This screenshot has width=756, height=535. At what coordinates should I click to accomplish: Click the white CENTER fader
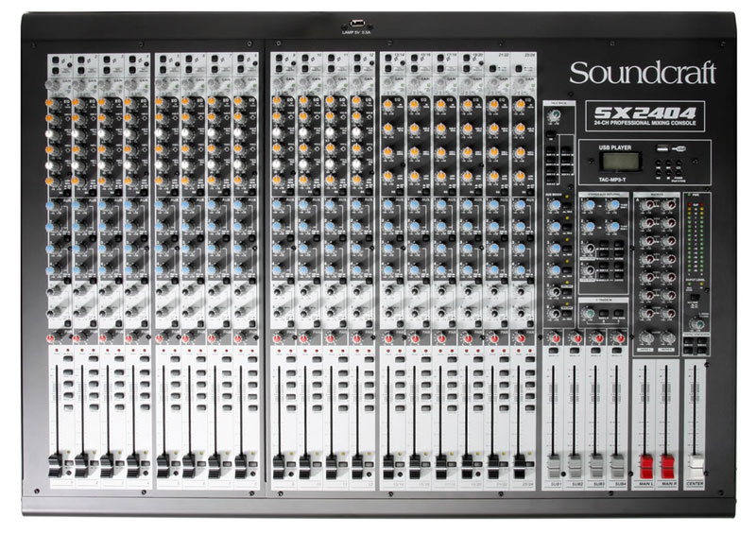(x=695, y=466)
